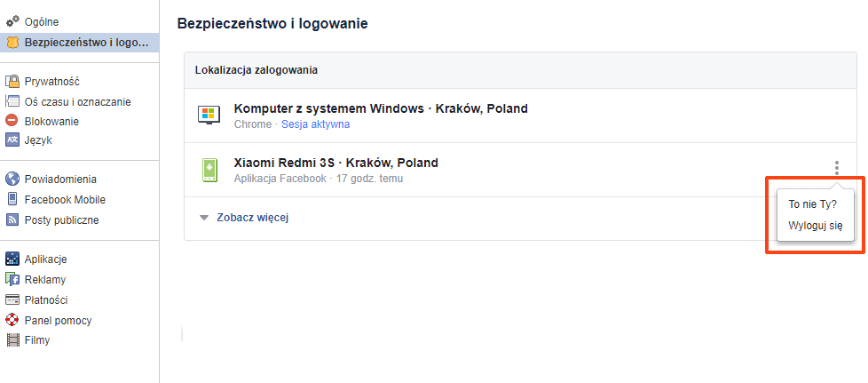This screenshot has width=868, height=383.
Task: Click the green Xiaomi phone device icon
Action: [209, 170]
